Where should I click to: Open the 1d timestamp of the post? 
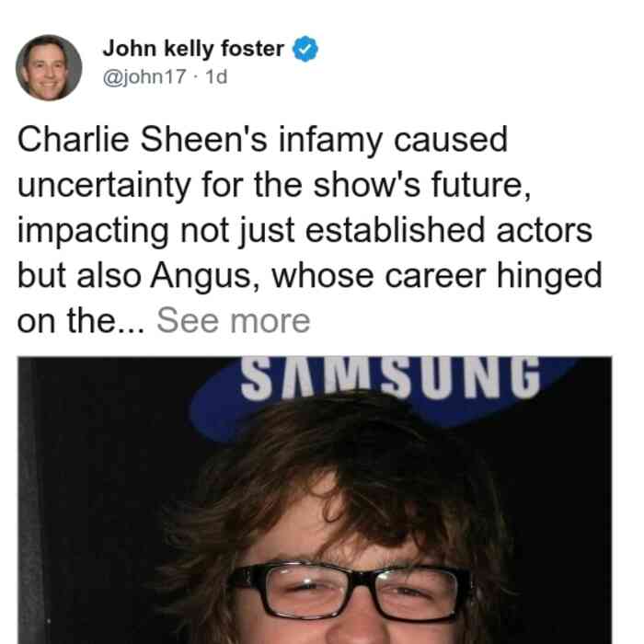(x=216, y=76)
